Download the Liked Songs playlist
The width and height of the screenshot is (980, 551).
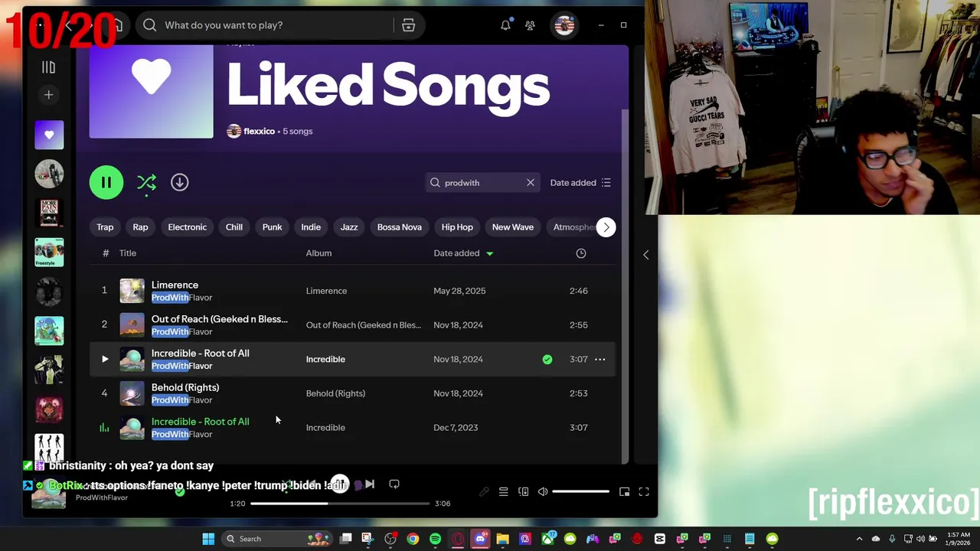tap(179, 182)
